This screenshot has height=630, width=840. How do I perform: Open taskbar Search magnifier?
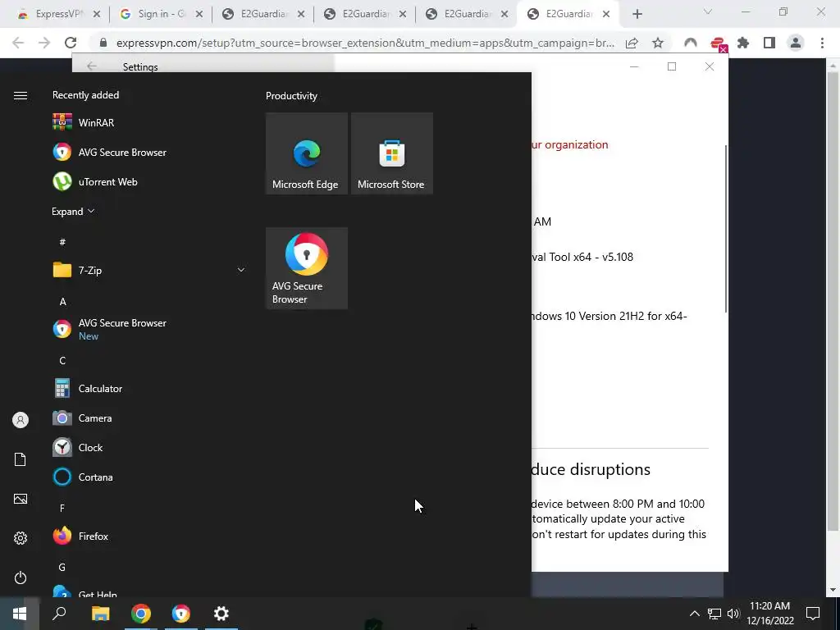tap(59, 614)
